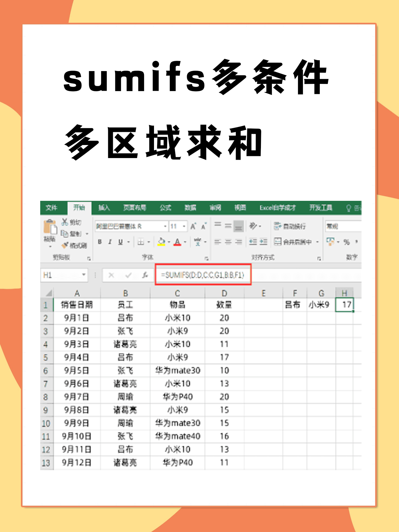Toggle Bold formatting
Screen dimensions: 399x532
click(100, 242)
